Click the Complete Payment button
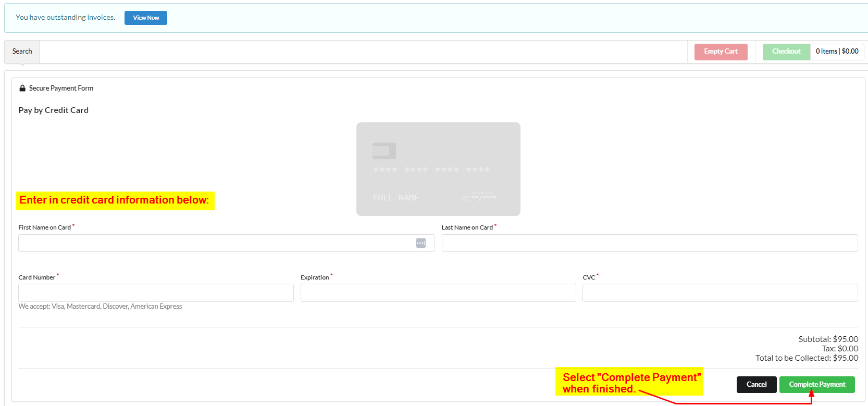Image resolution: width=868 pixels, height=406 pixels. 817,385
